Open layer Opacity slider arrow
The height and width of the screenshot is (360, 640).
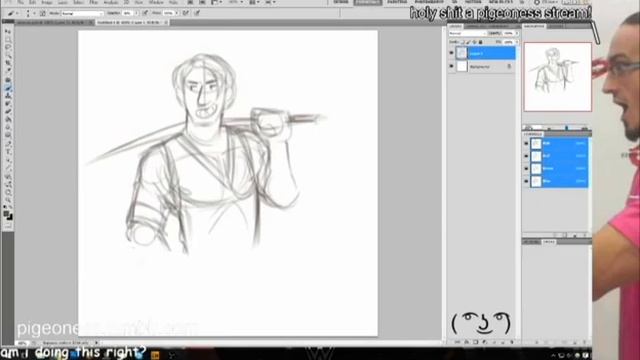point(517,33)
